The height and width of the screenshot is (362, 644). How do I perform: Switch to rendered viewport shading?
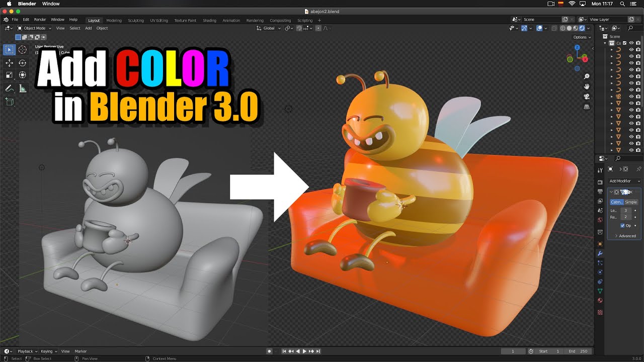click(582, 28)
